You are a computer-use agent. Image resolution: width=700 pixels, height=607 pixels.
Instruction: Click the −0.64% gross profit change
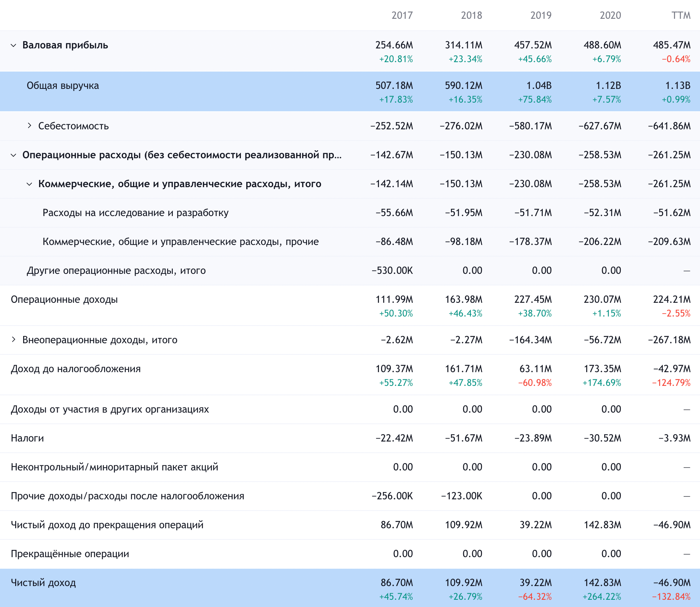click(676, 59)
